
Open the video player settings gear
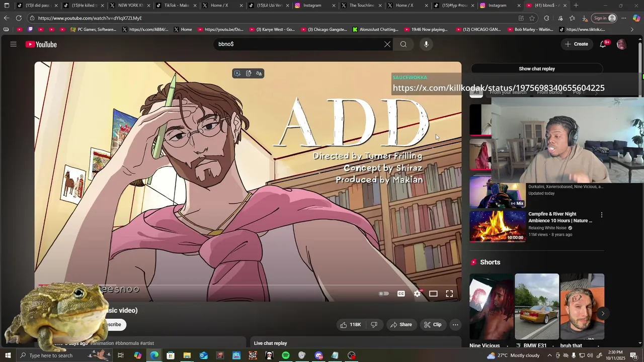pyautogui.click(x=417, y=294)
